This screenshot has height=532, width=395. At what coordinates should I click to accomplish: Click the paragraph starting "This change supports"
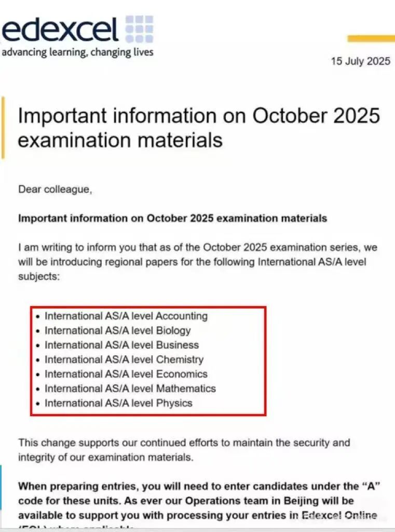184,450
